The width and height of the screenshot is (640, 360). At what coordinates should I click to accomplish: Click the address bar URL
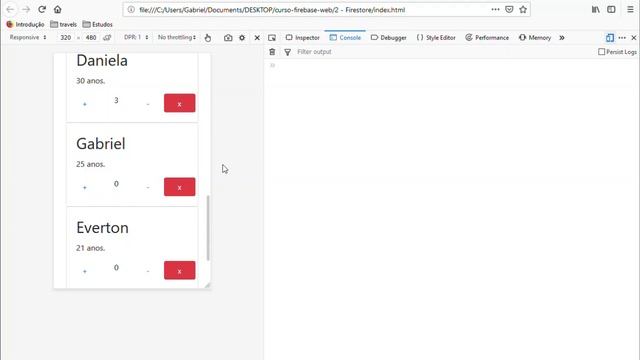coord(272,10)
